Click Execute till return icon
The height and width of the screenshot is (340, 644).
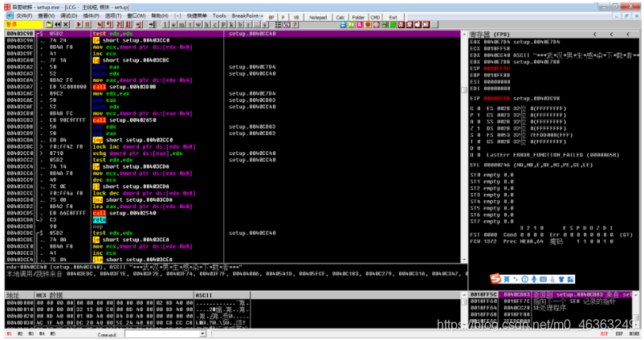139,25
